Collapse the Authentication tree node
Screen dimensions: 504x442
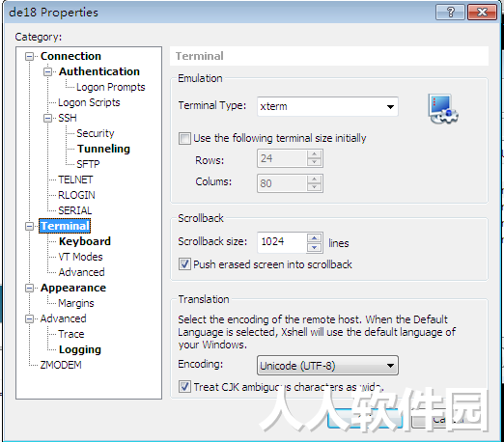(47, 71)
